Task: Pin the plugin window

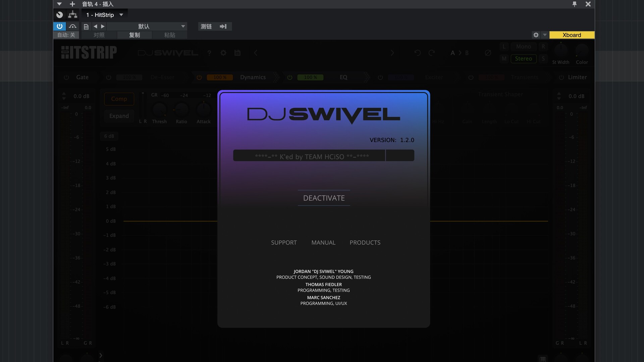Action: 575,4
